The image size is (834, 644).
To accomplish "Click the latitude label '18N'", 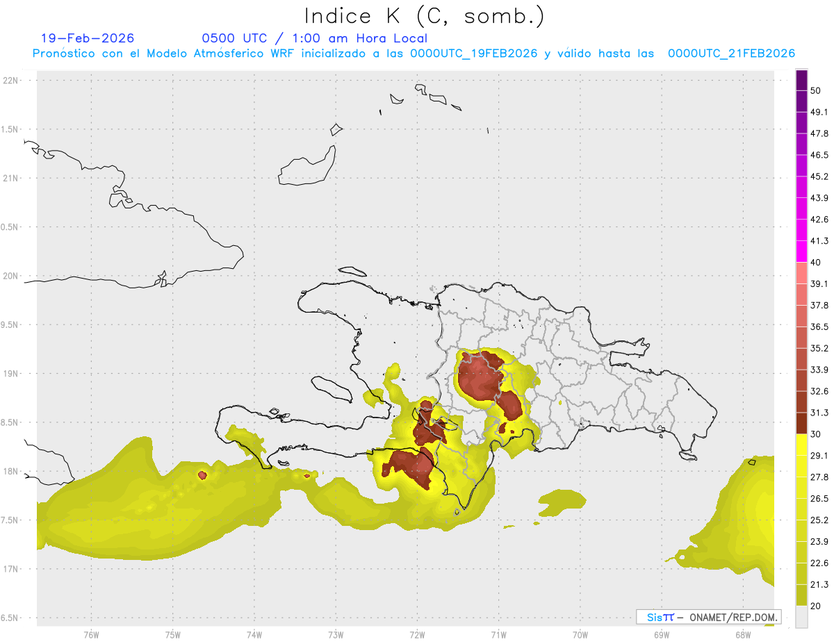I will (x=10, y=472).
